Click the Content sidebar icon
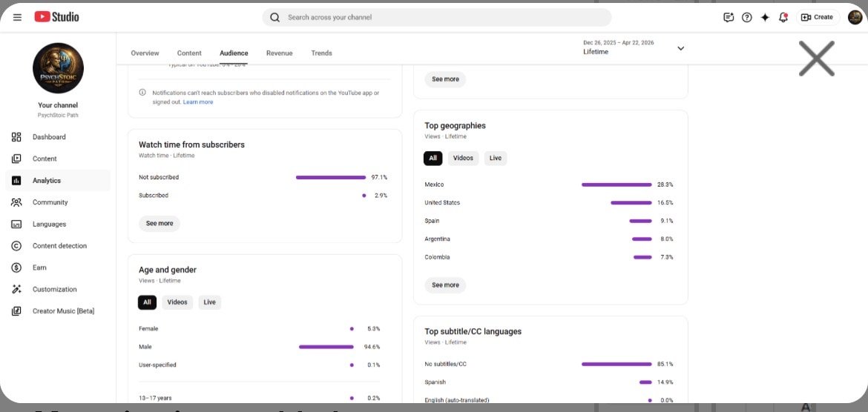 16,159
